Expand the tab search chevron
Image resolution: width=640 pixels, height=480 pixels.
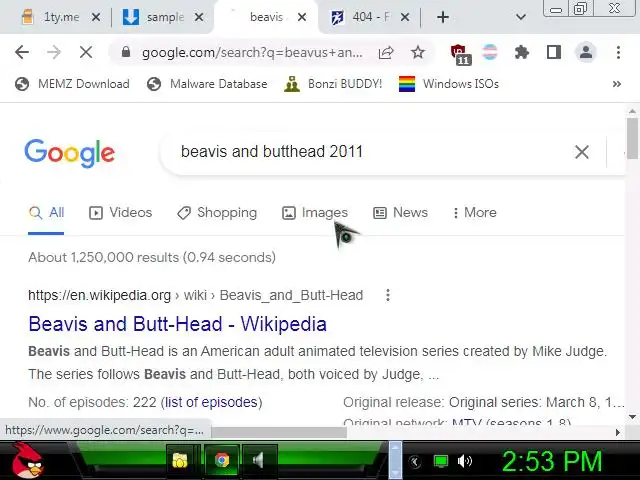(520, 17)
